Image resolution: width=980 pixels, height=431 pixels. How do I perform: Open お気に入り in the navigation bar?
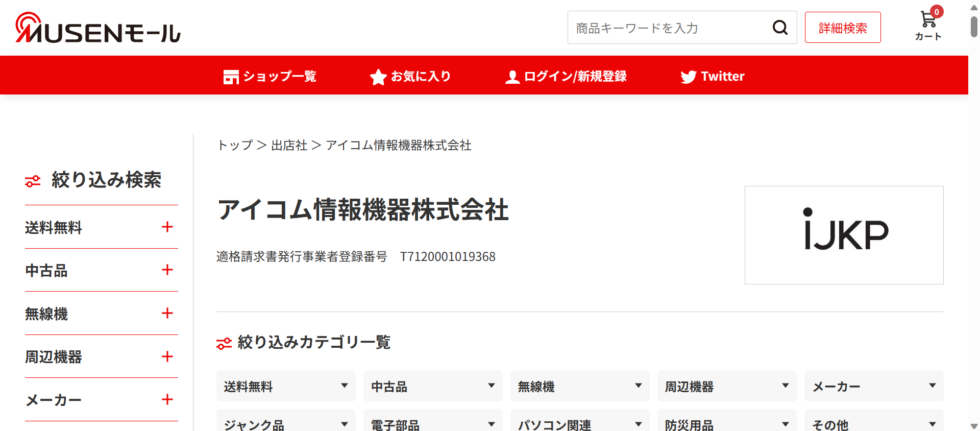click(410, 76)
